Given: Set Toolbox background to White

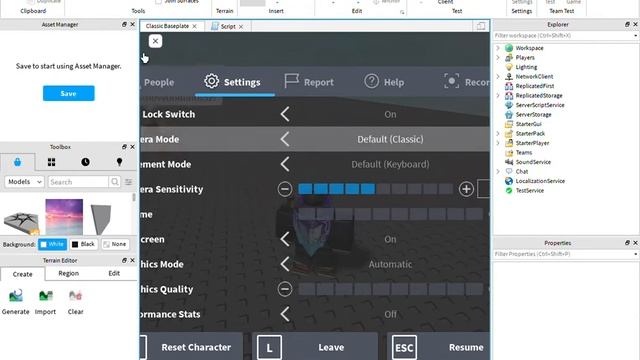Looking at the screenshot, I should [x=52, y=244].
